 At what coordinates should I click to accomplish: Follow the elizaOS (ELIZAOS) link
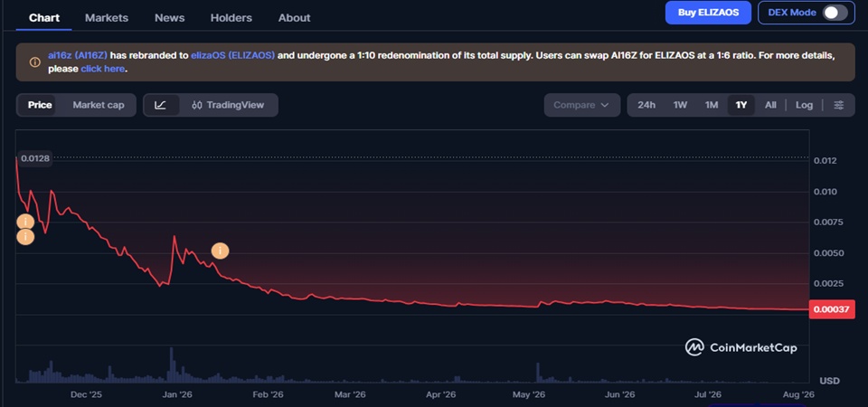[x=233, y=56]
